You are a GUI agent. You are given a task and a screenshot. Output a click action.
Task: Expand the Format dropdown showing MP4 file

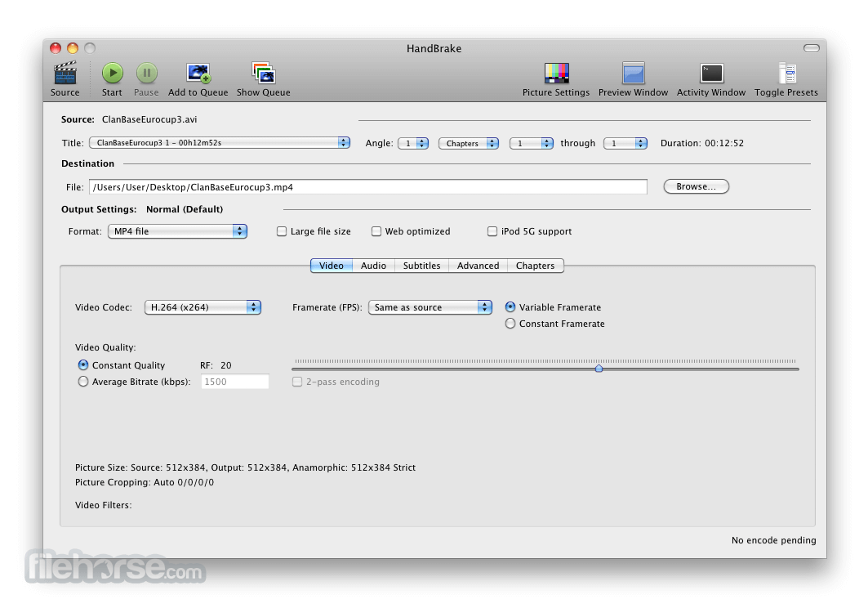coord(177,231)
